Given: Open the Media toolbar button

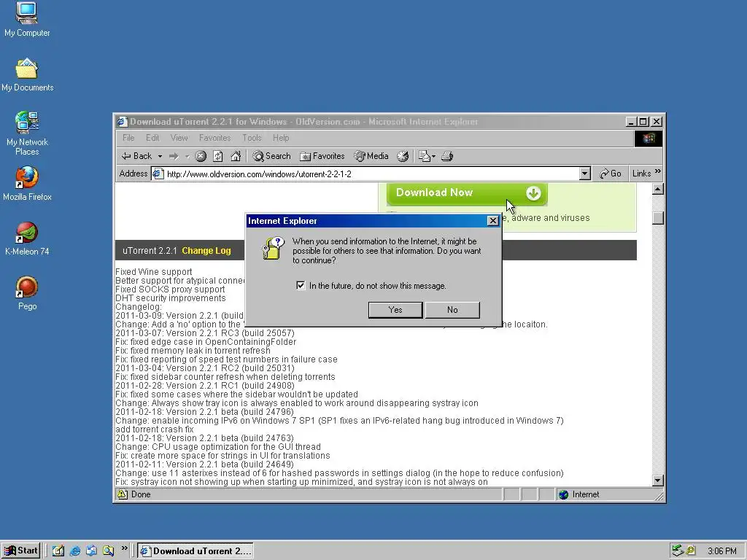Looking at the screenshot, I should (371, 156).
